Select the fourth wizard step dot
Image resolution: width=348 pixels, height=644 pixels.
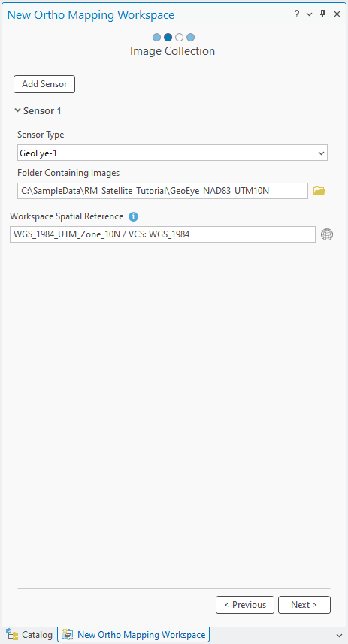(x=190, y=38)
